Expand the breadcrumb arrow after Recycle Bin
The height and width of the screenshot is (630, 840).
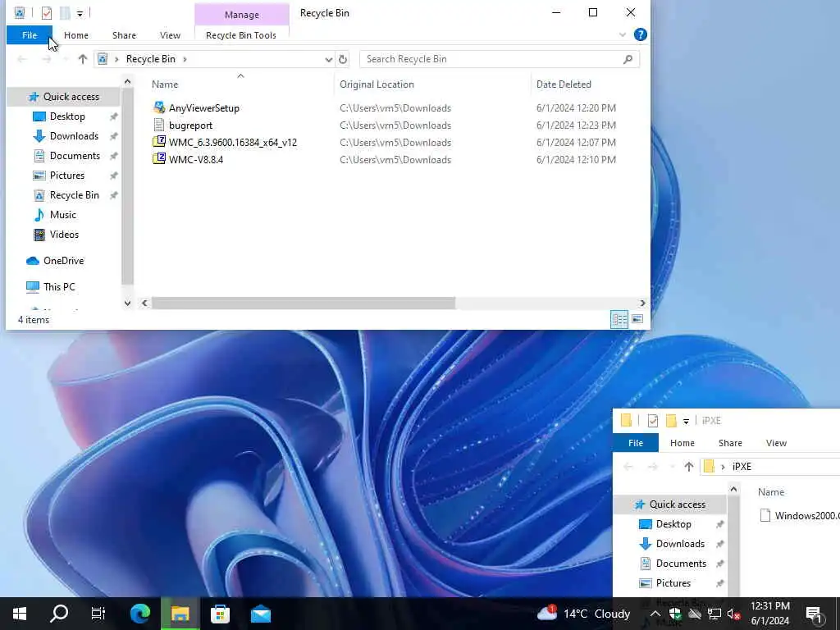tap(185, 59)
